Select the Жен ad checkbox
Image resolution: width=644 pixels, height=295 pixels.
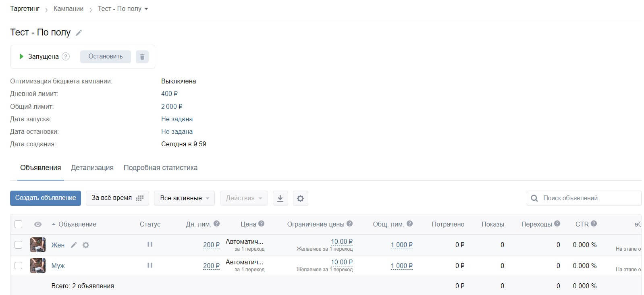coord(19,245)
